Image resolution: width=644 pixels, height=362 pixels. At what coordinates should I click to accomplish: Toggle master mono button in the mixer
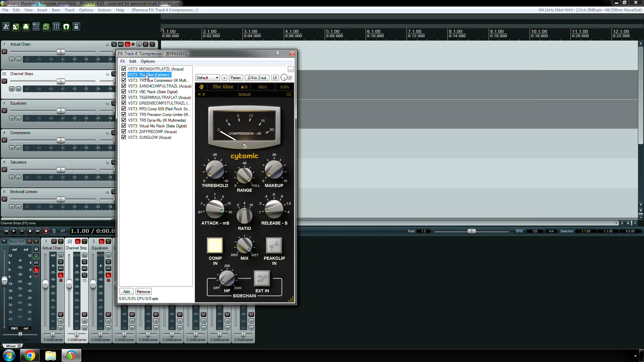tap(36, 249)
